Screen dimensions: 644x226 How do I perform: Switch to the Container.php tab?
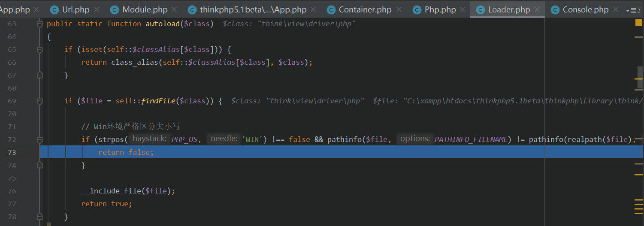(365, 9)
